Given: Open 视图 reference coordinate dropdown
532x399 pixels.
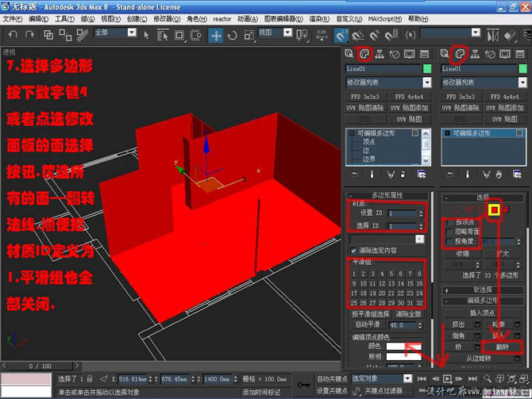Looking at the screenshot, I should pos(287,33).
